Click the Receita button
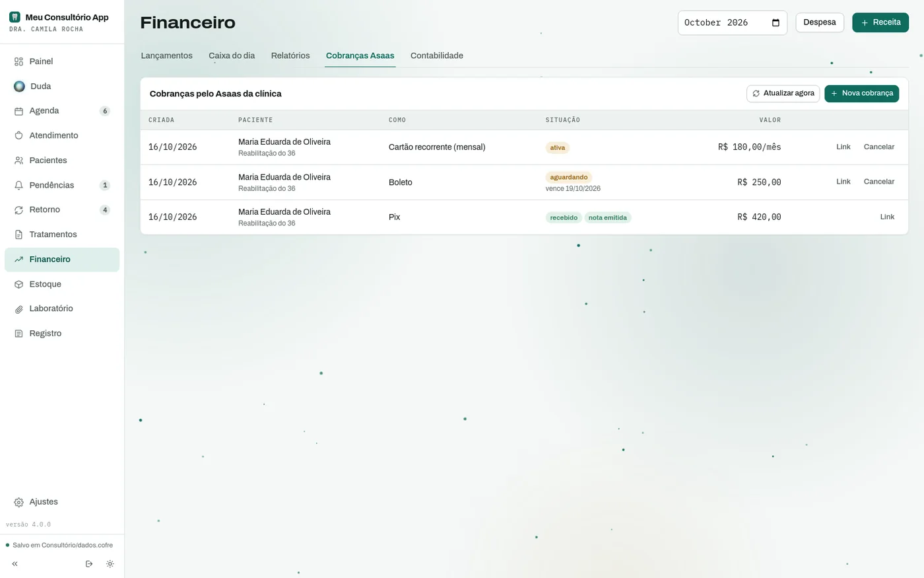This screenshot has height=578, width=924. click(x=880, y=22)
